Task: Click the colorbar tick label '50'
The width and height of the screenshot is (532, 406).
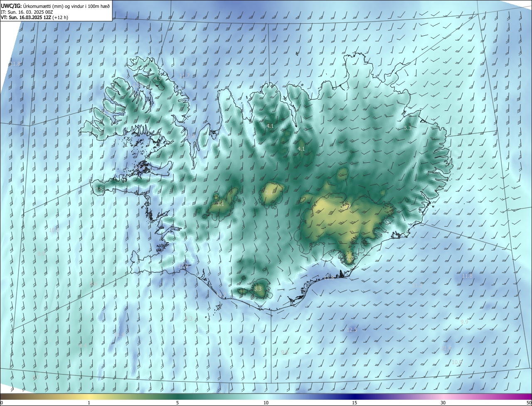Action: 529,403
